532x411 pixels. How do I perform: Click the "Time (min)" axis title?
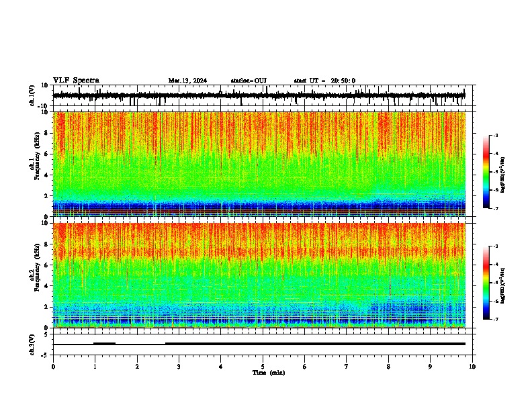click(x=269, y=373)
